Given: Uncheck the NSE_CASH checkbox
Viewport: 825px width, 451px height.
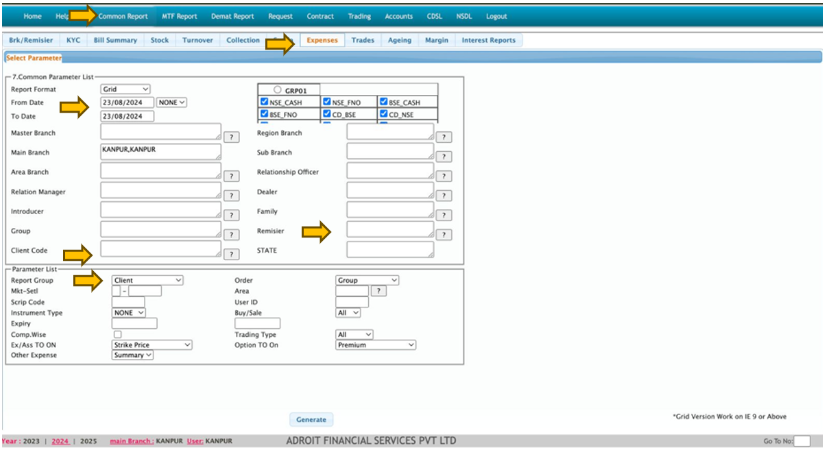Looking at the screenshot, I should pos(264,101).
